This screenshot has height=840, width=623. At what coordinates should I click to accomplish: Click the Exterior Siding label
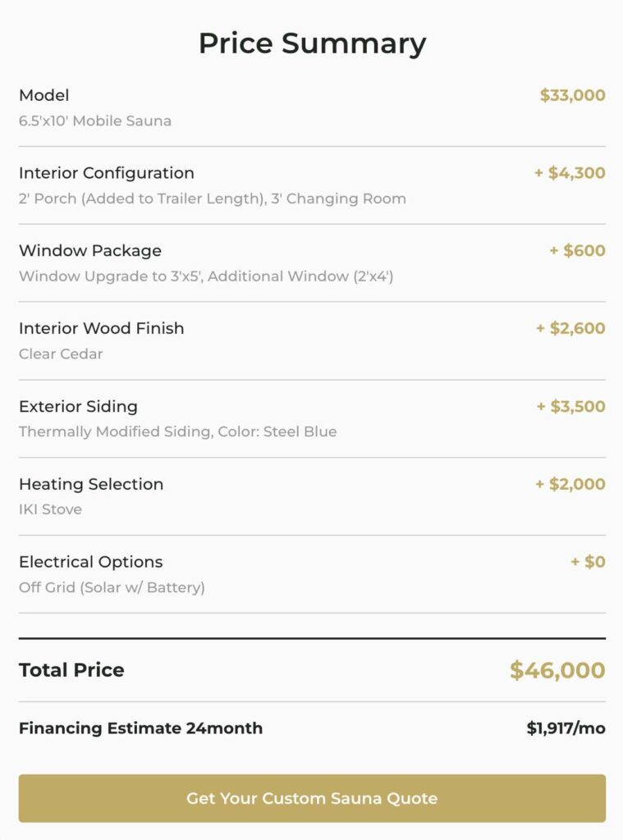78,406
